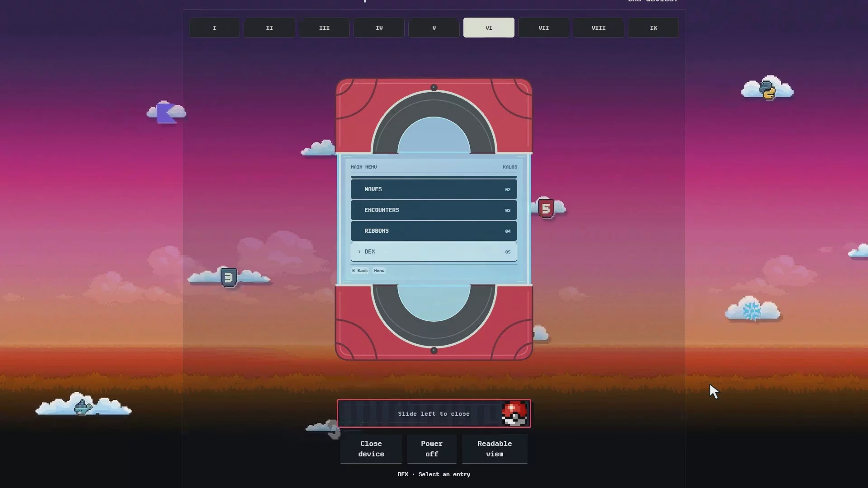
Task: Open the ENCOUNTERS menu entry
Action: (x=434, y=210)
